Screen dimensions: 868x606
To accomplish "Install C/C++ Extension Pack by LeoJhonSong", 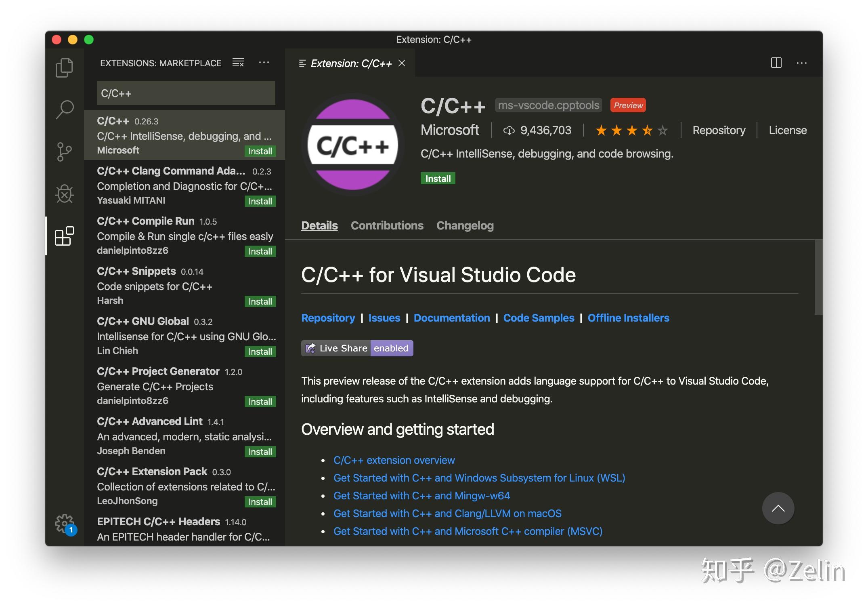I will [x=260, y=502].
